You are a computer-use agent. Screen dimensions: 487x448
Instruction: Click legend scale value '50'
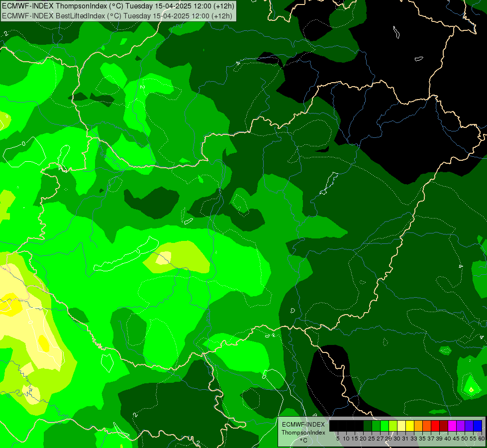pos(465,439)
